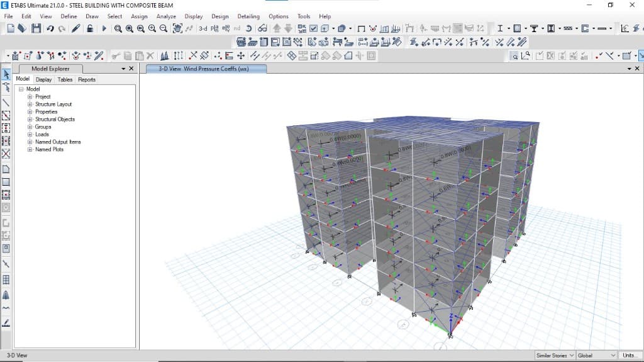Screen dimensions: 644x362
Task: Click the Redo arrow icon
Action: pos(62,28)
